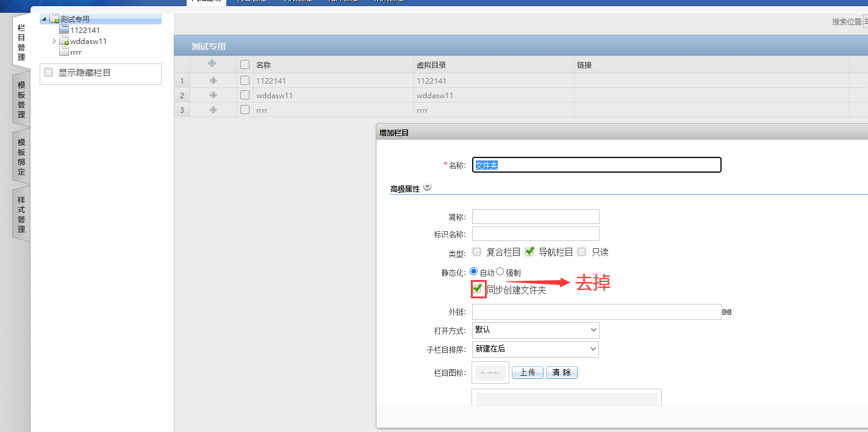Select the 强制 static radio button
This screenshot has height=432, width=868.
(x=500, y=272)
